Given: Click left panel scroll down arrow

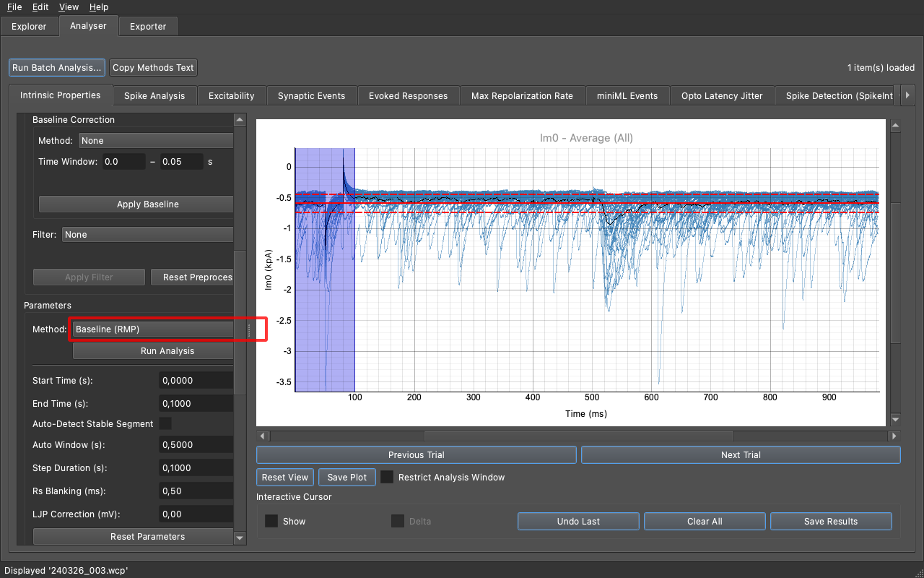Looking at the screenshot, I should tap(240, 538).
